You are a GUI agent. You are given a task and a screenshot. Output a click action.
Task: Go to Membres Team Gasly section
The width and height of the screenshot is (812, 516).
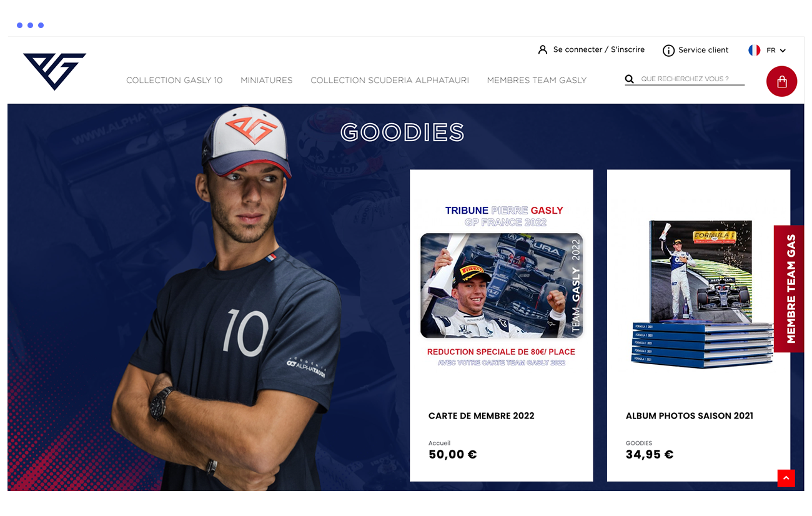coord(537,80)
